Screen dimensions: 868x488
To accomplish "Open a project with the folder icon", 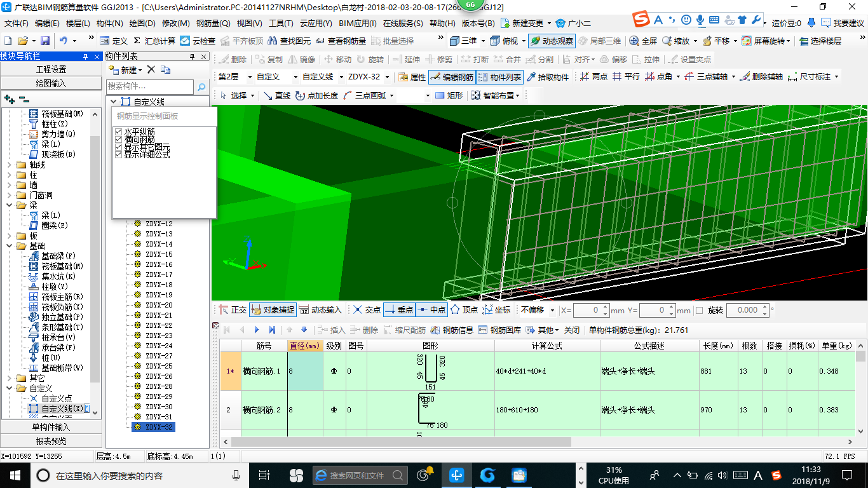I will click(24, 41).
